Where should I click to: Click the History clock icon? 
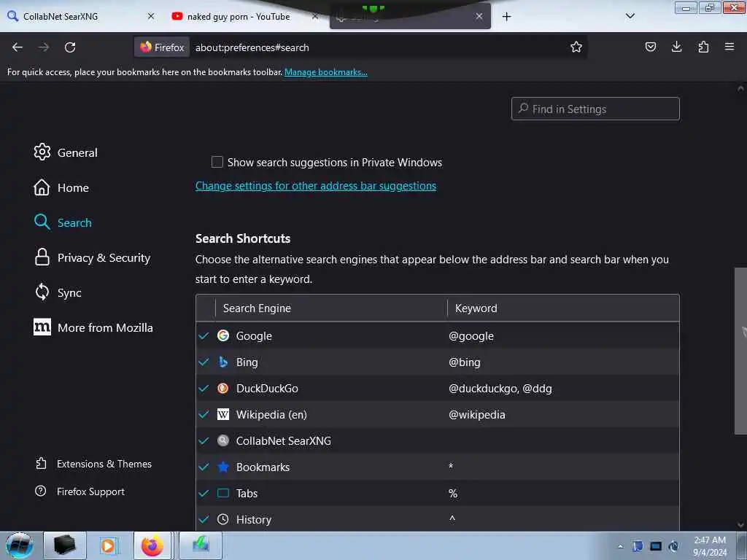click(x=223, y=519)
